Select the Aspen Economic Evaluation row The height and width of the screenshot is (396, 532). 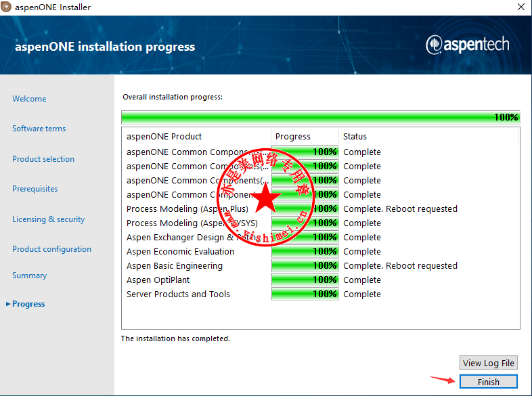[x=321, y=251]
